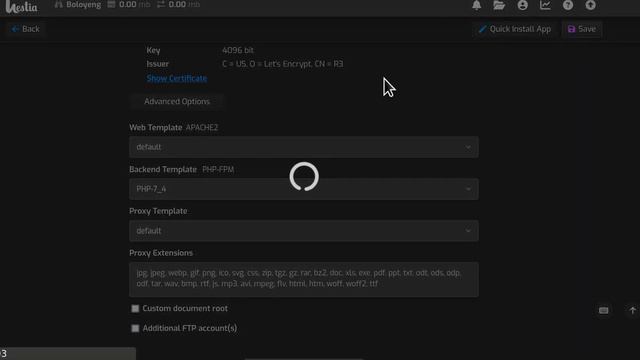The image size is (640, 360).
Task: Click the Issuer value text
Action: 282,64
